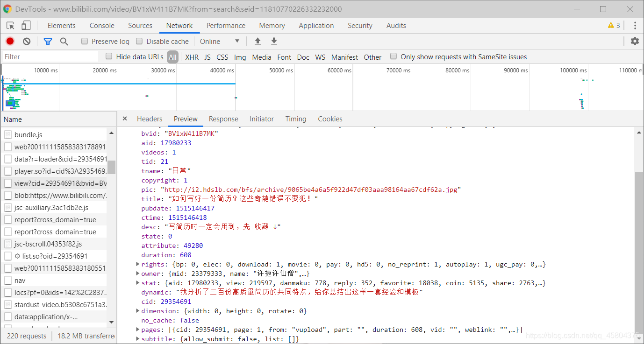Select the stardust-video.b5308c6751a3 file icon

pyautogui.click(x=8, y=304)
